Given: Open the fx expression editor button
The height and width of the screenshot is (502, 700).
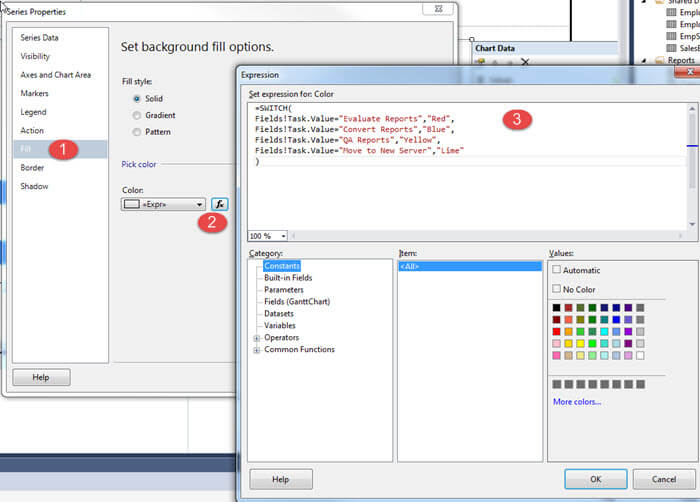Looking at the screenshot, I should tap(220, 204).
